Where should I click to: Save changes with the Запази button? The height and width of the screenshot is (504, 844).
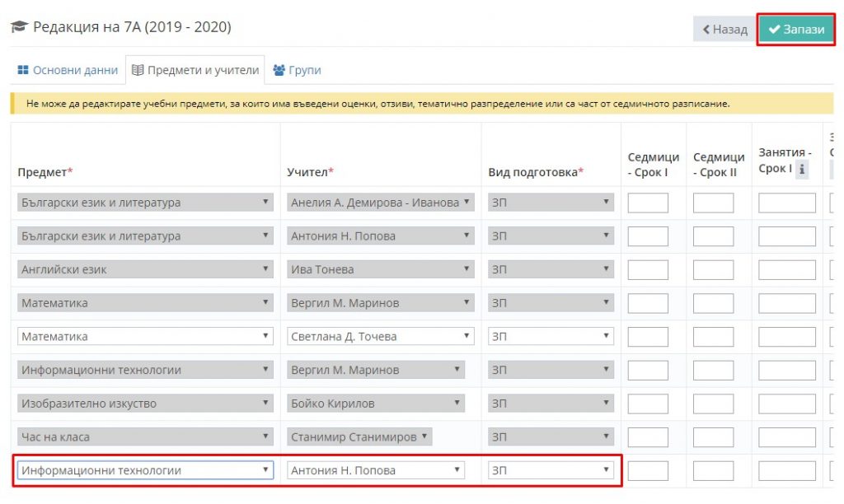click(795, 29)
